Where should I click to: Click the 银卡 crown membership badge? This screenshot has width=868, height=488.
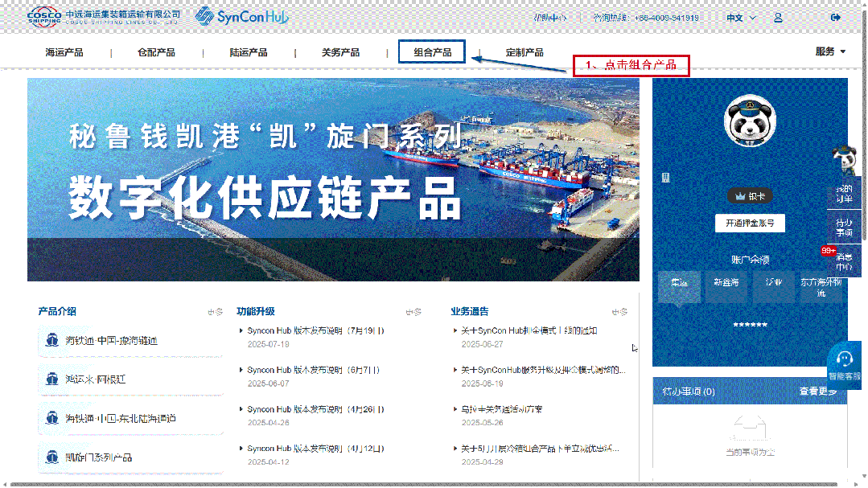pyautogui.click(x=750, y=196)
